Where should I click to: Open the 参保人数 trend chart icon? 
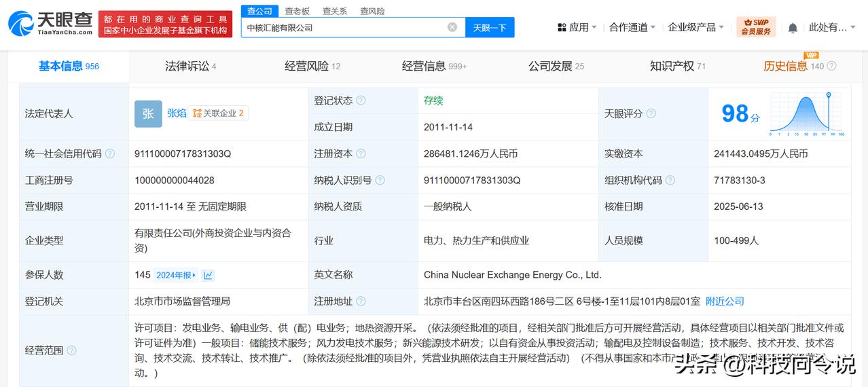pyautogui.click(x=208, y=275)
